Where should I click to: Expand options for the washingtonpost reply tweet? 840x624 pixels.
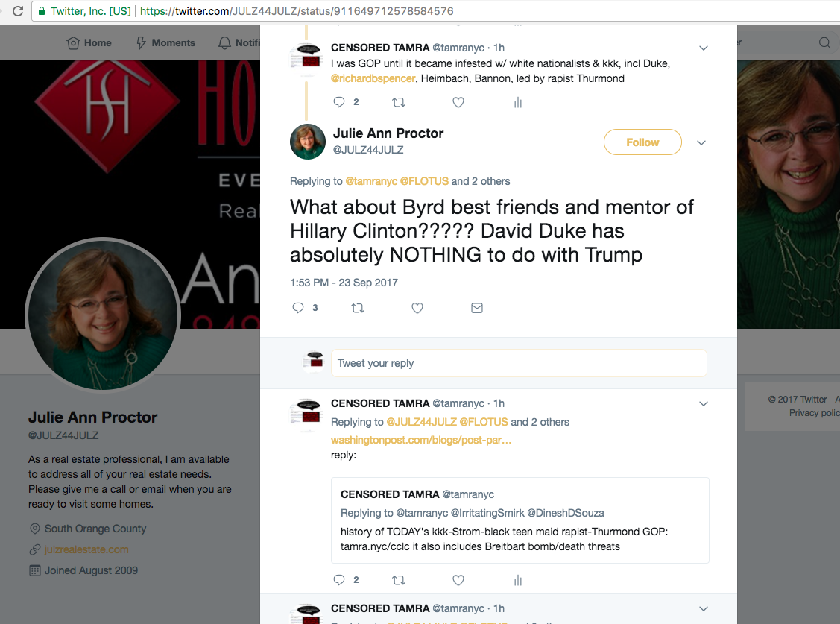coord(704,404)
